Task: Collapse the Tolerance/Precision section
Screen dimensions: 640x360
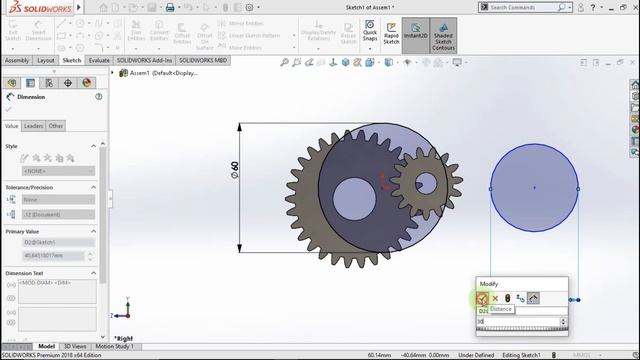Action: [93, 187]
